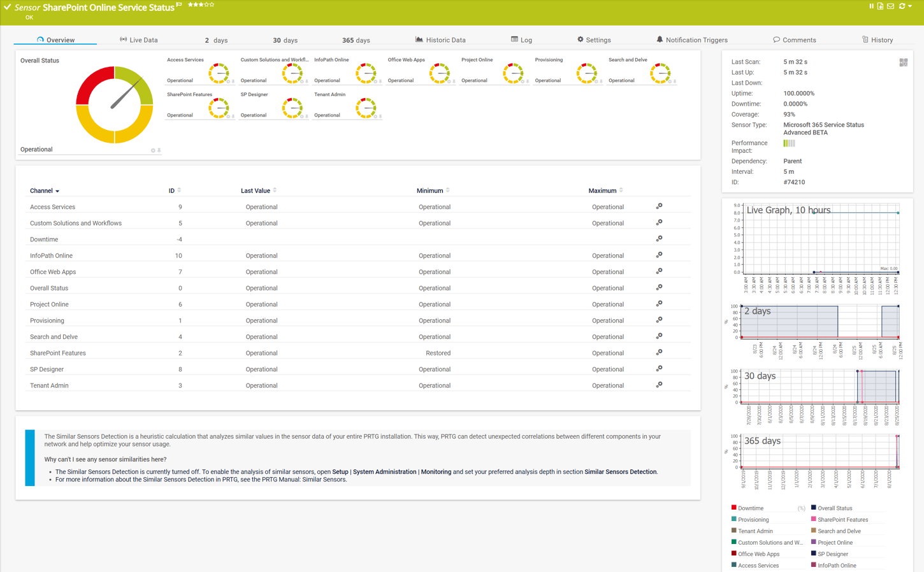Click the flag icon beside the sensor name
Viewport: 924px width, 572px height.
[179, 4]
